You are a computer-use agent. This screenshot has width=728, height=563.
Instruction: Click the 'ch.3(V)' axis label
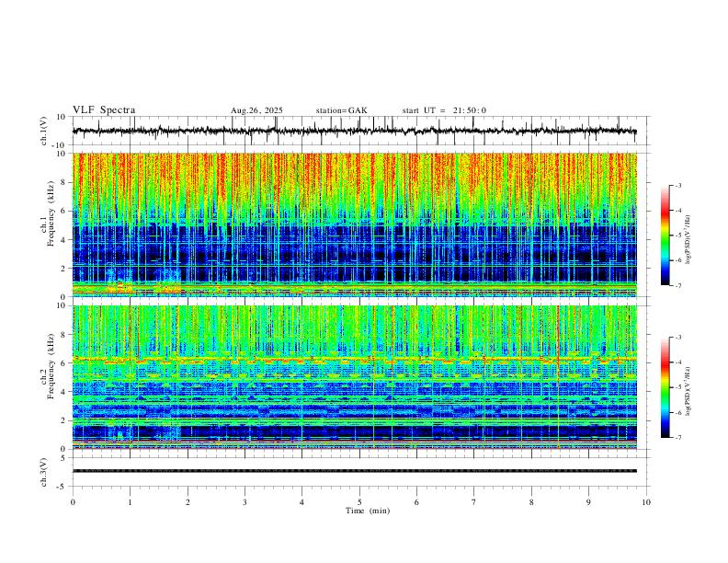(x=44, y=472)
